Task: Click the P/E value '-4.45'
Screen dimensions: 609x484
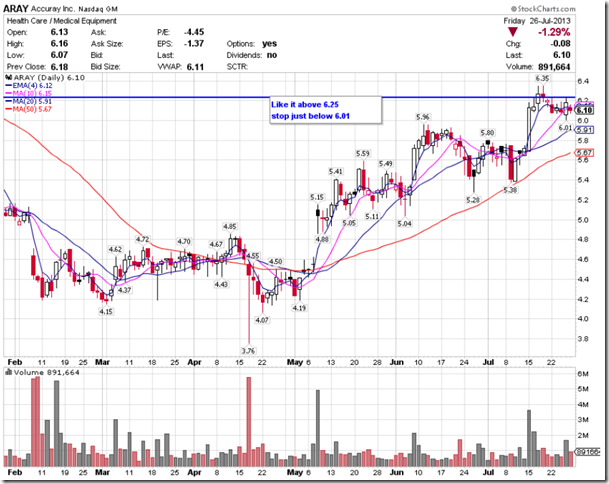Action: pyautogui.click(x=194, y=32)
